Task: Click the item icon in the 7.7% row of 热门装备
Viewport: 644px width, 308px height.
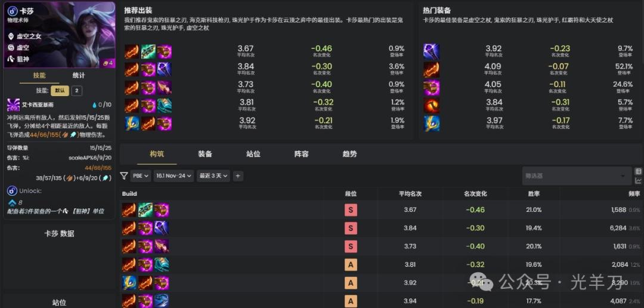Action: click(x=431, y=124)
